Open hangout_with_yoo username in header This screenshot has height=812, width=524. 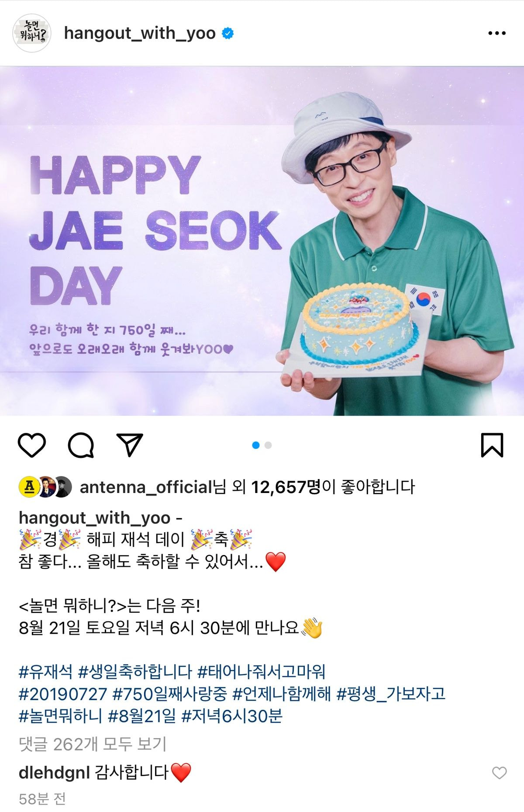point(140,33)
